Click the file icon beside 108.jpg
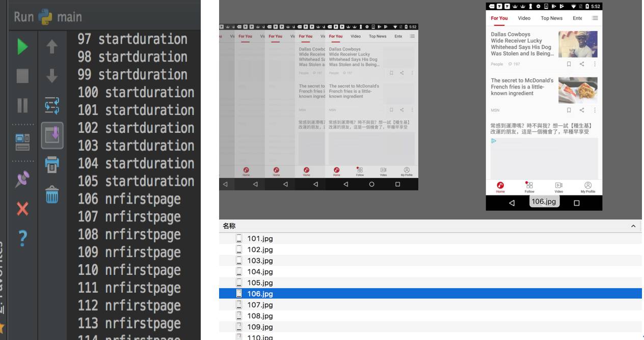 click(239, 316)
